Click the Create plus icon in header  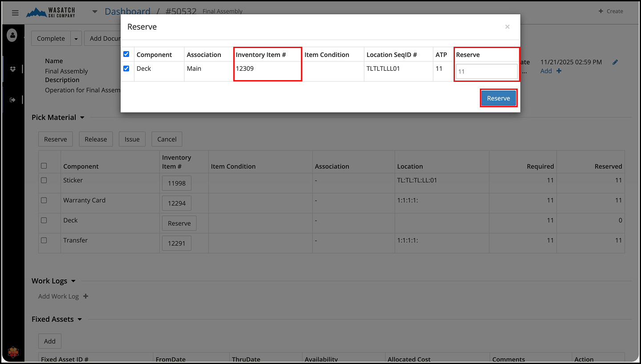(x=600, y=11)
